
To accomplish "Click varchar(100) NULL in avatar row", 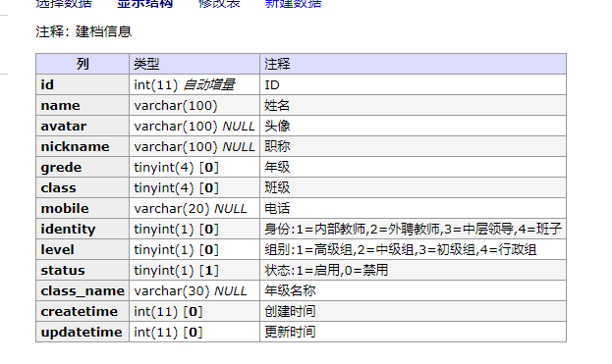I will coord(195,126).
